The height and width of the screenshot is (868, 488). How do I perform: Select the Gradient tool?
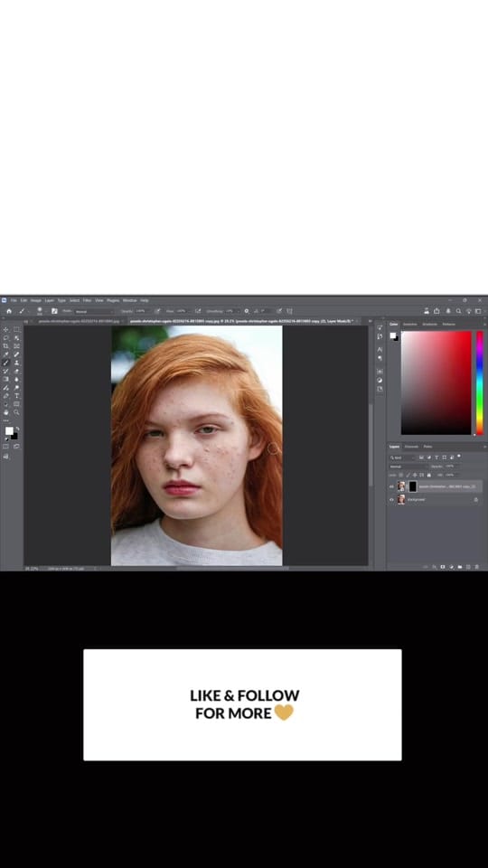[x=6, y=379]
